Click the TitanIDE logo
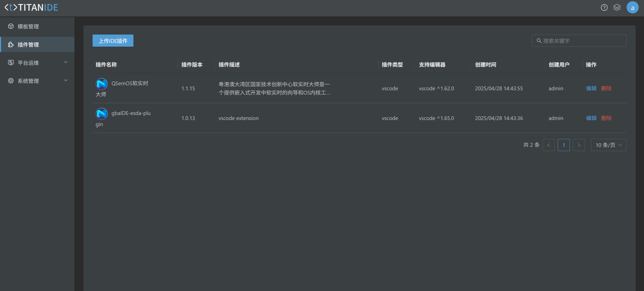The height and width of the screenshot is (291, 644). 32,8
